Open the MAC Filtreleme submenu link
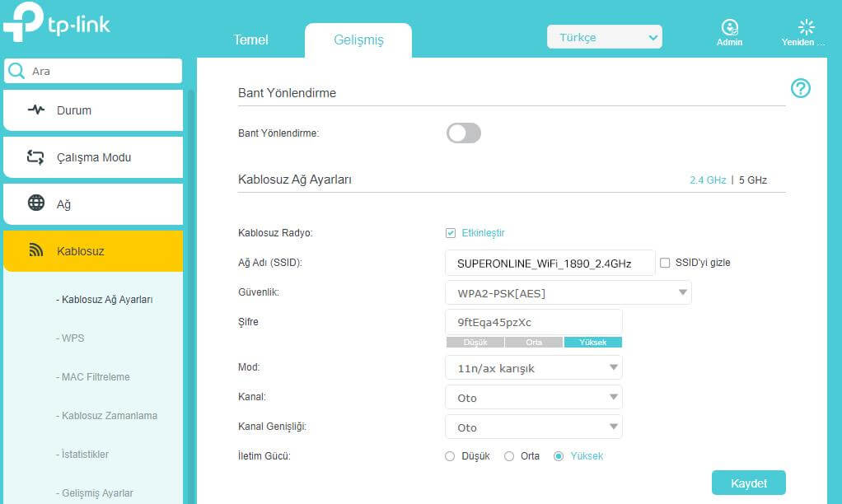The width and height of the screenshot is (842, 504). [96, 377]
